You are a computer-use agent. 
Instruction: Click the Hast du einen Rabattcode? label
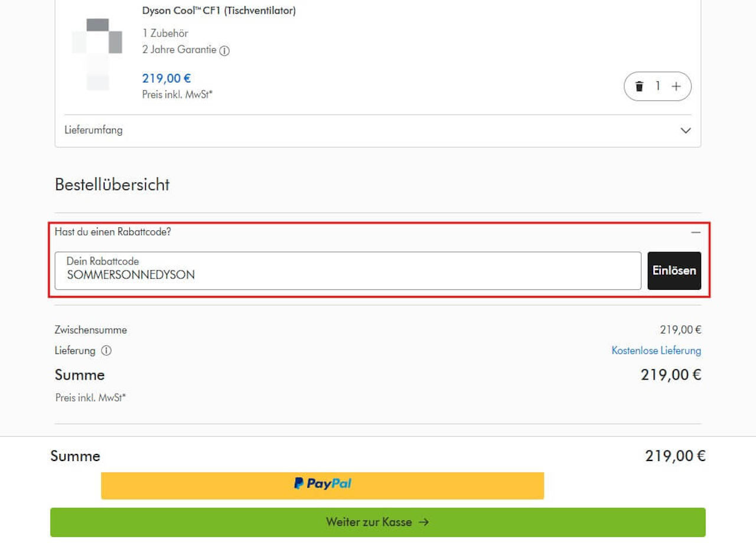coord(113,232)
